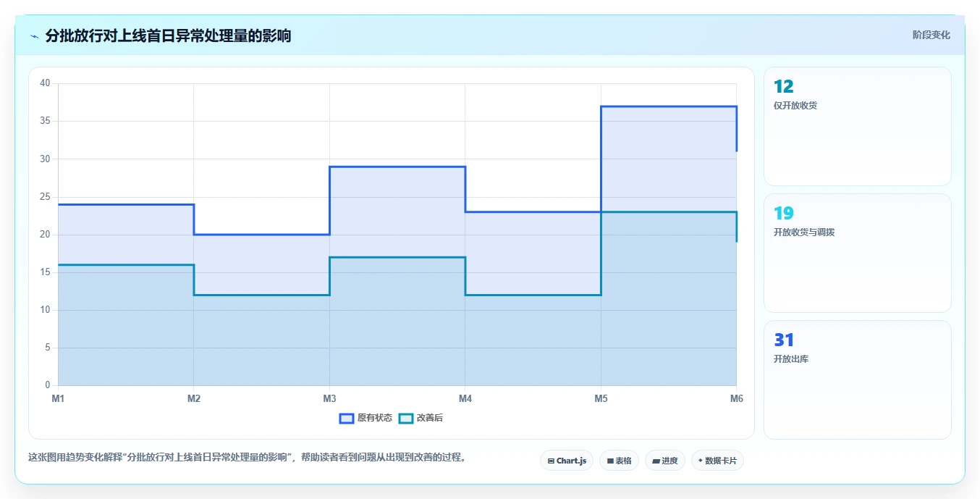The width and height of the screenshot is (980, 499).
Task: Click the y-axis value 0
Action: [x=48, y=385]
